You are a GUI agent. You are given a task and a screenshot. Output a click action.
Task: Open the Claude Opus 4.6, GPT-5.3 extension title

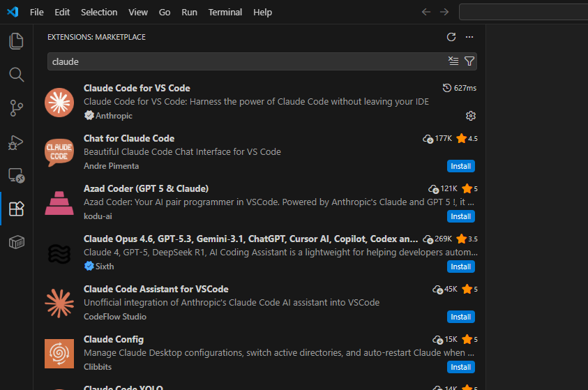coord(250,239)
